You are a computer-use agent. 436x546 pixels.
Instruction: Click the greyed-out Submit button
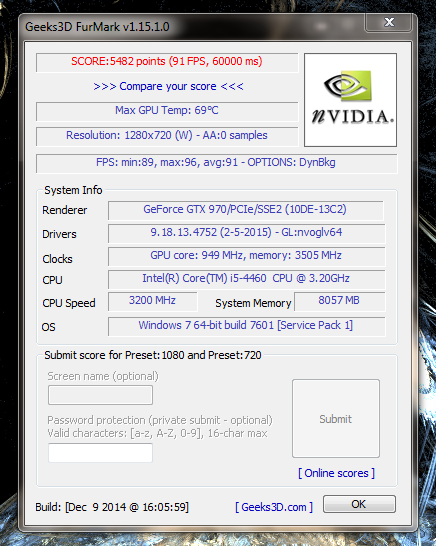point(336,419)
